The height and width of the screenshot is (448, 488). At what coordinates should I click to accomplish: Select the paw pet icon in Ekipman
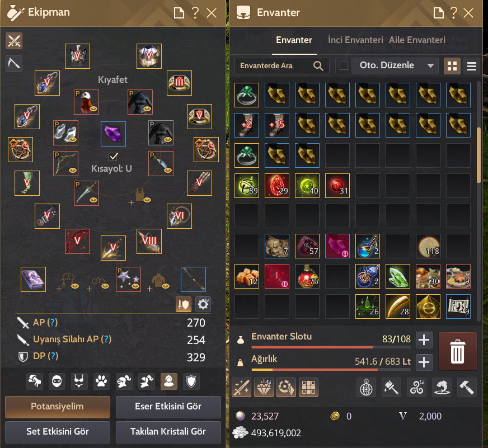[101, 381]
